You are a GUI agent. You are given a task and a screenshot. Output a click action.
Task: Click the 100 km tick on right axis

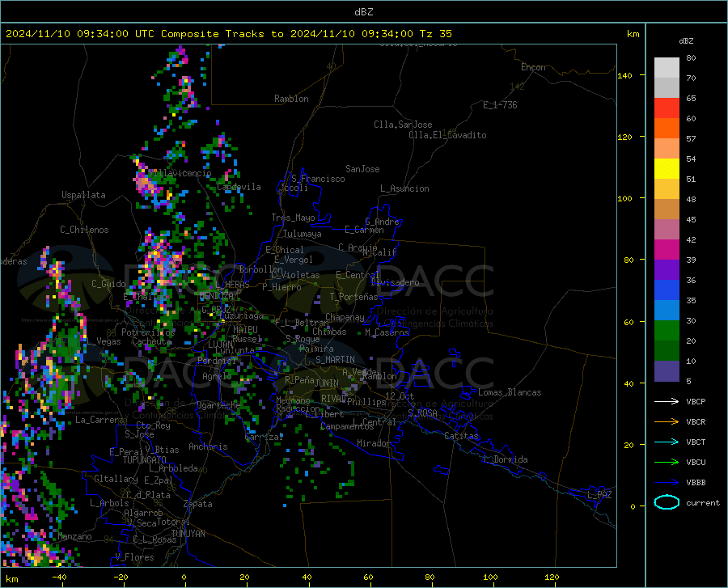(x=625, y=199)
